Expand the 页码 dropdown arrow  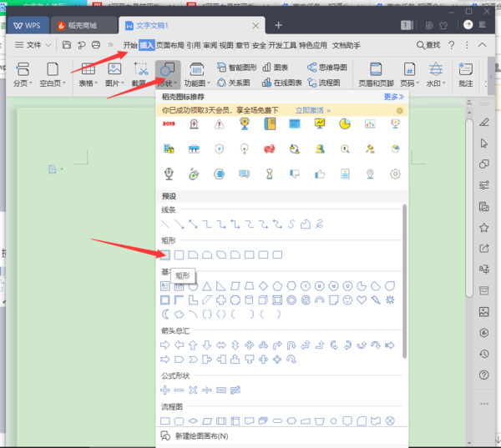(x=417, y=83)
